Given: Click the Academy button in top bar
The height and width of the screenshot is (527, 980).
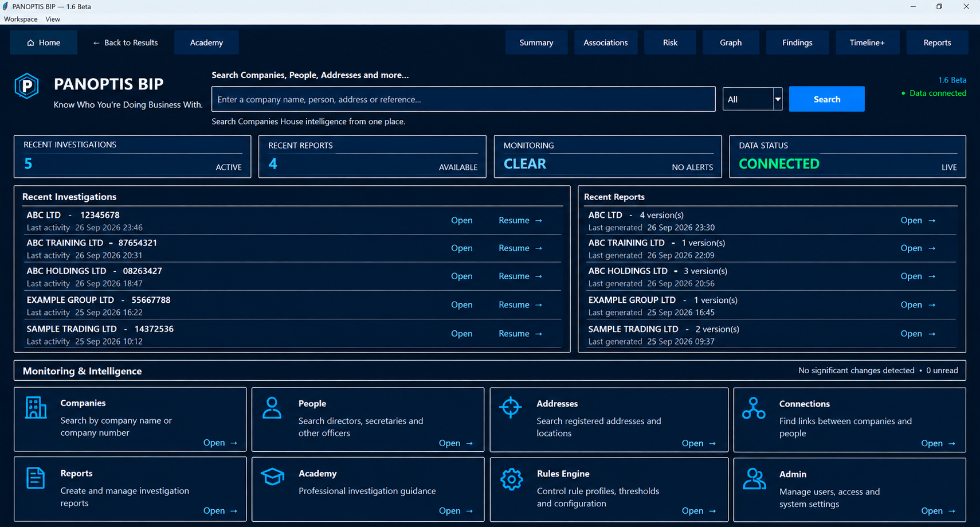Looking at the screenshot, I should coord(206,42).
